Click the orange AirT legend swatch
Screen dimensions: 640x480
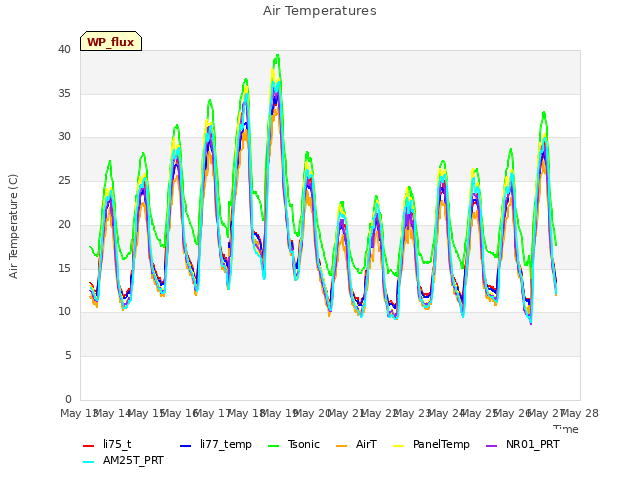click(342, 446)
